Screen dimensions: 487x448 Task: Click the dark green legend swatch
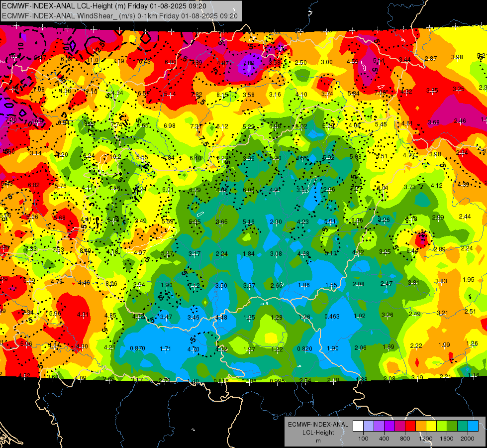tap(452, 426)
